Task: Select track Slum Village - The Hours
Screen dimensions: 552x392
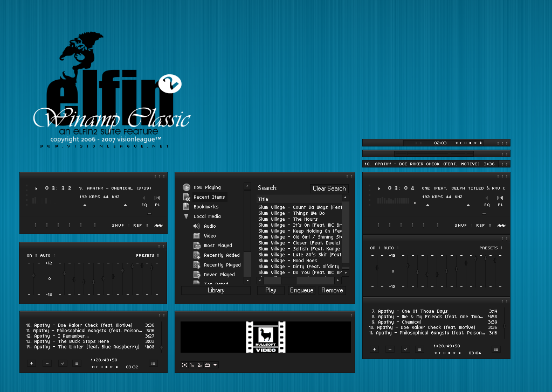Action: pyautogui.click(x=288, y=219)
